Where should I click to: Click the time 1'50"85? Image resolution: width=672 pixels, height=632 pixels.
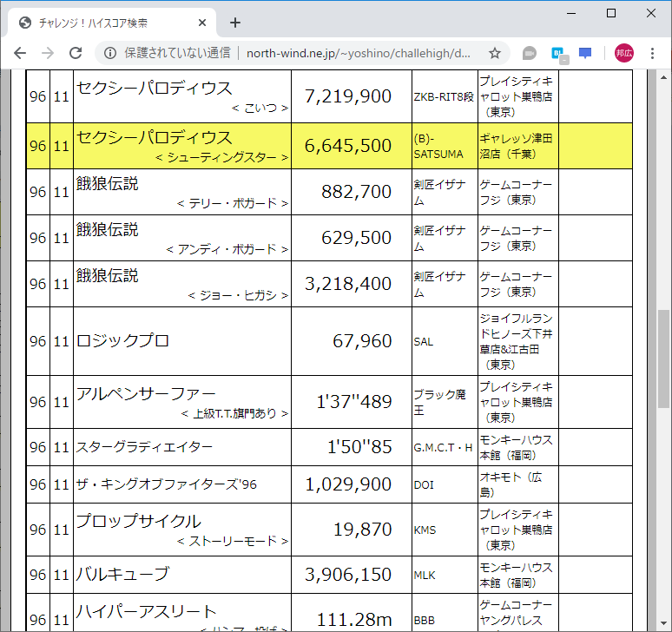click(359, 447)
